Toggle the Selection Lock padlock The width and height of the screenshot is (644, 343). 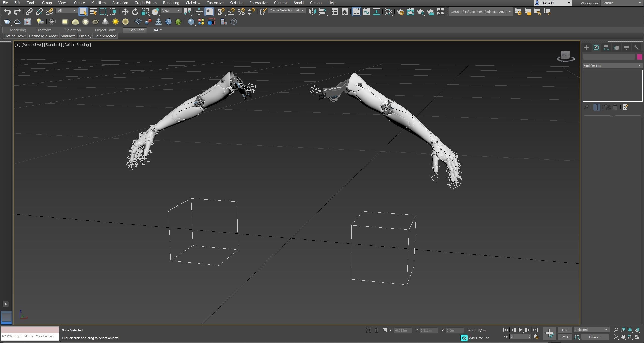pyautogui.click(x=376, y=330)
